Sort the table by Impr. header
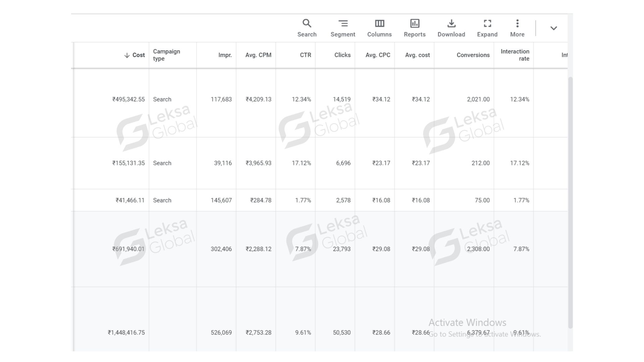The image size is (644, 362). [x=225, y=55]
